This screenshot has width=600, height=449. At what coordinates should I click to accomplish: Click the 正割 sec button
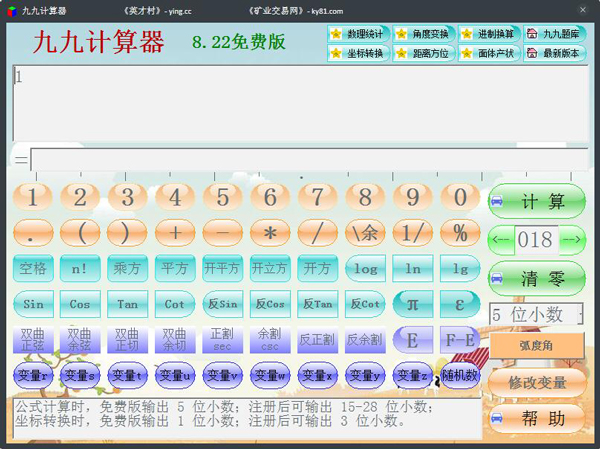pos(223,340)
